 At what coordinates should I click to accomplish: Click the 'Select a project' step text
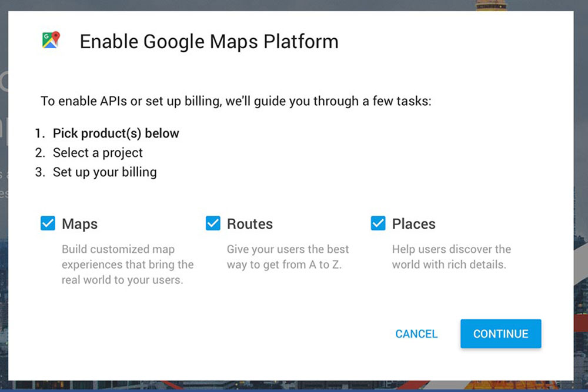98,153
